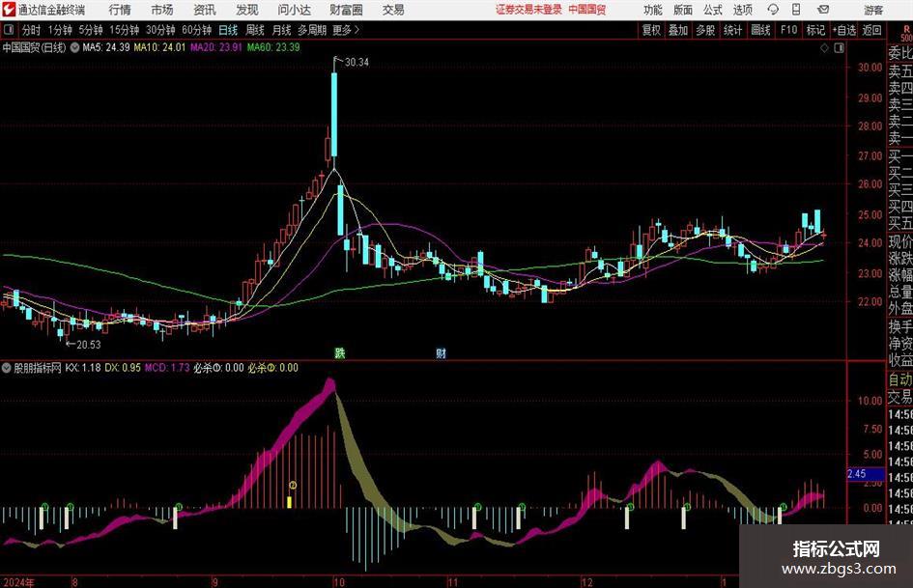The height and width of the screenshot is (588, 913).
Task: Open the F10 company info button
Action: pyautogui.click(x=788, y=30)
